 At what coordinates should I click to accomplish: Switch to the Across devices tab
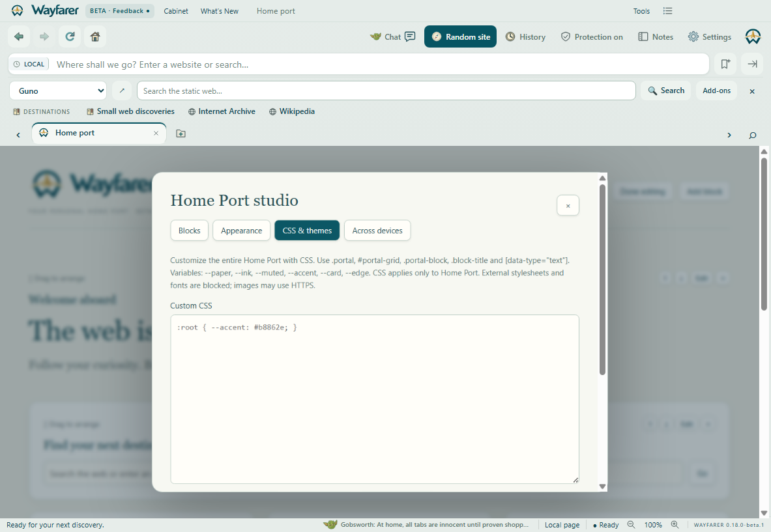click(377, 231)
